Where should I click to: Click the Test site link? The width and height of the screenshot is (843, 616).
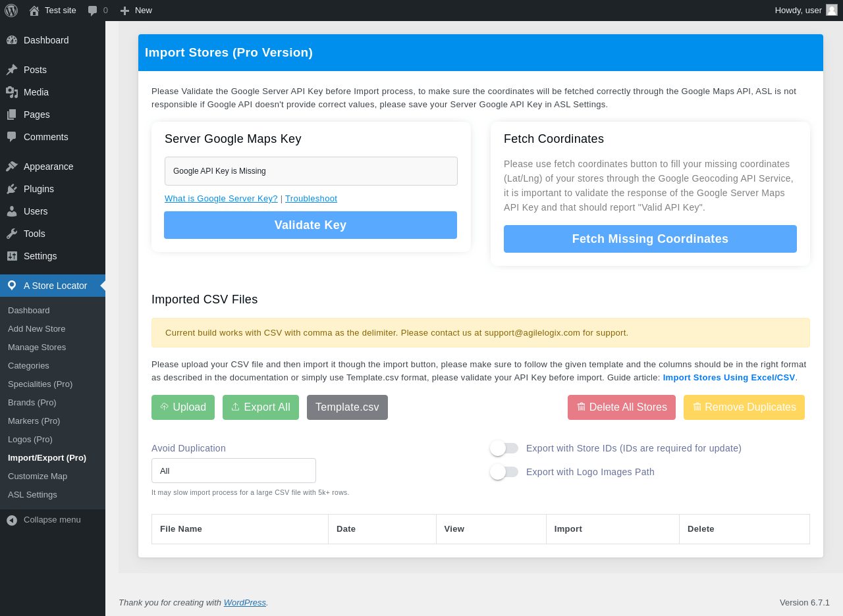tap(53, 11)
